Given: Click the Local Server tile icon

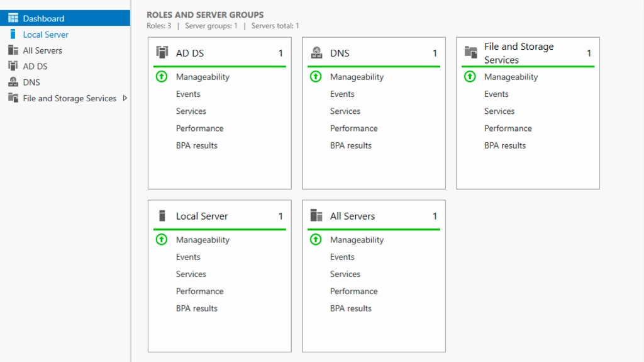Looking at the screenshot, I should [162, 216].
